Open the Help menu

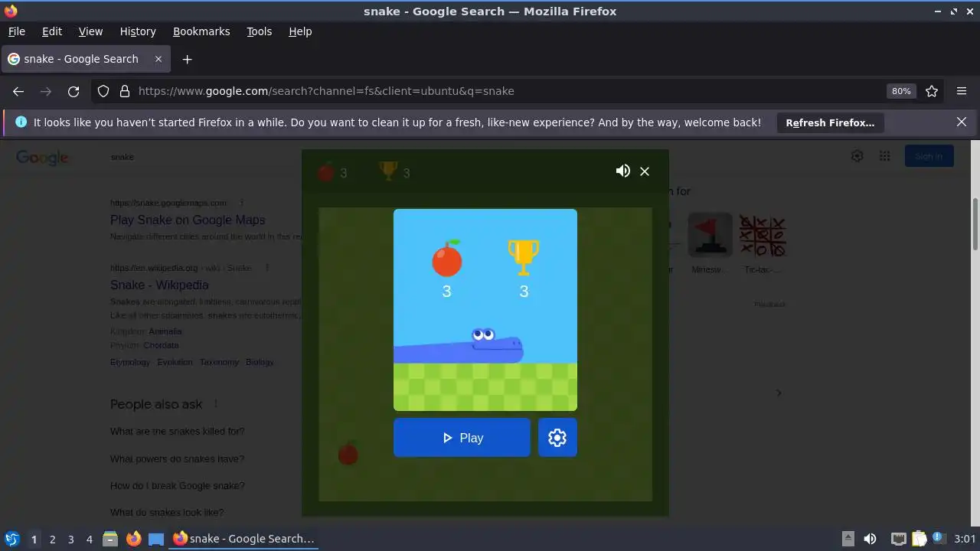300,31
